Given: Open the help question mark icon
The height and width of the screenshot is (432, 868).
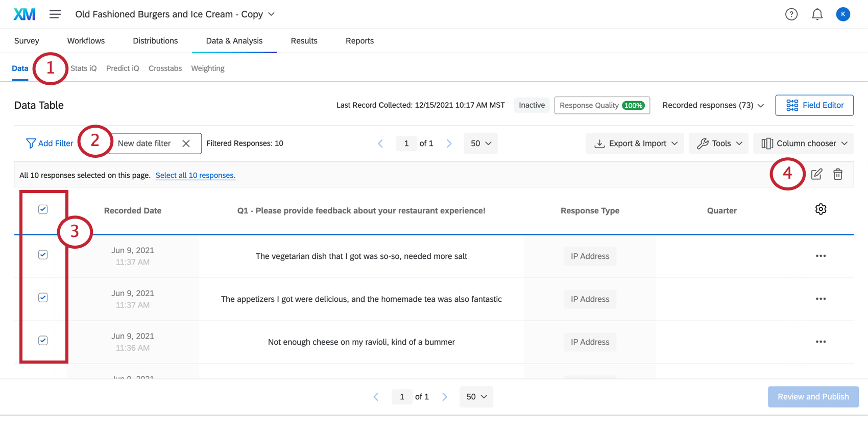Looking at the screenshot, I should [791, 14].
